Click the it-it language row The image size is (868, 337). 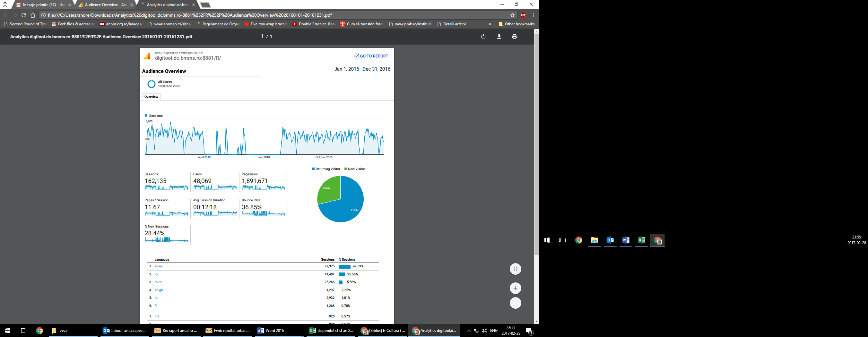(263, 316)
